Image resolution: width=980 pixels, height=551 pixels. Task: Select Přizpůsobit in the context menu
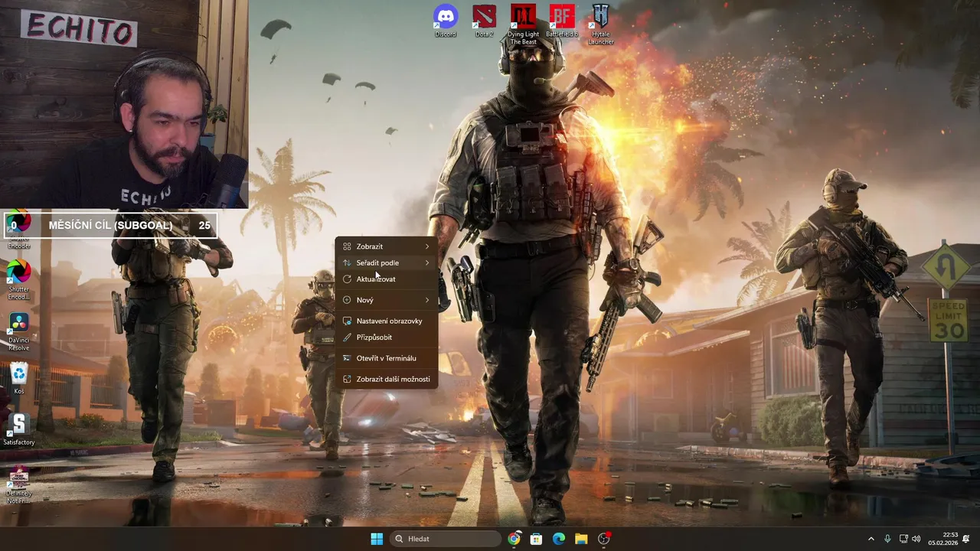[x=387, y=337]
